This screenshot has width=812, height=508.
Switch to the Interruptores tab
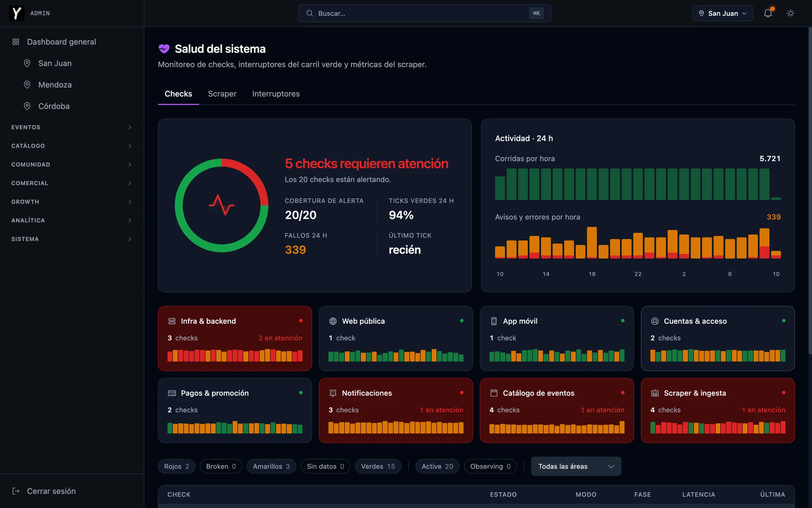click(276, 94)
